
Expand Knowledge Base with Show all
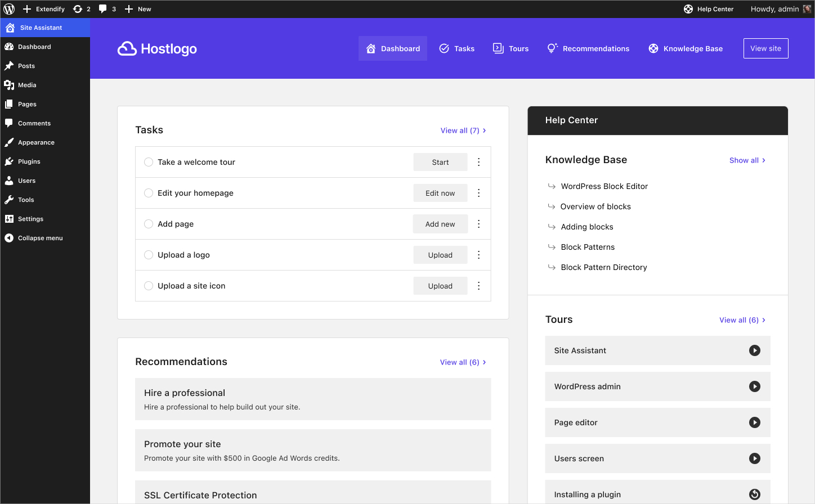click(747, 160)
